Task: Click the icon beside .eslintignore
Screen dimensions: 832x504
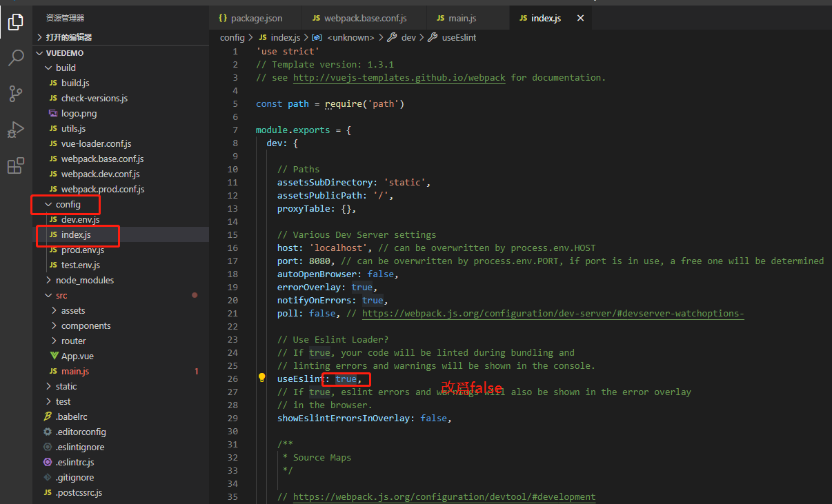Action: 48,447
